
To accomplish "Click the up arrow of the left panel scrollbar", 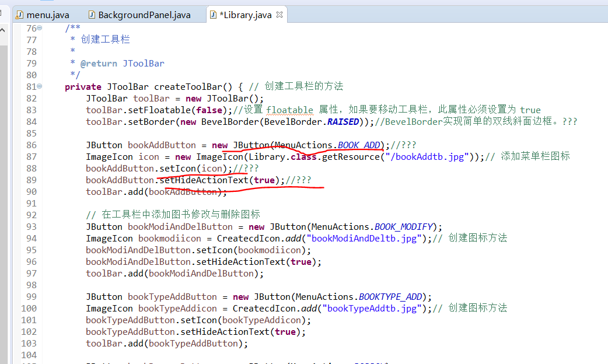I will [x=2, y=30].
